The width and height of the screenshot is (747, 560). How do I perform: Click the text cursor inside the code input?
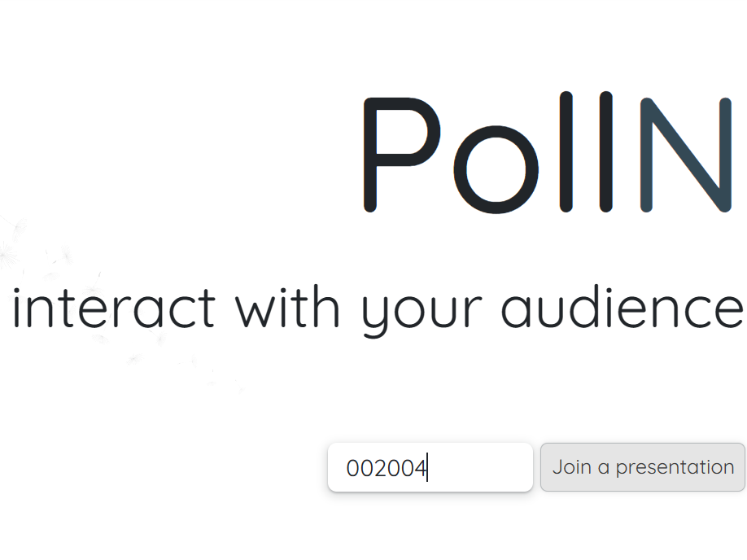click(428, 467)
